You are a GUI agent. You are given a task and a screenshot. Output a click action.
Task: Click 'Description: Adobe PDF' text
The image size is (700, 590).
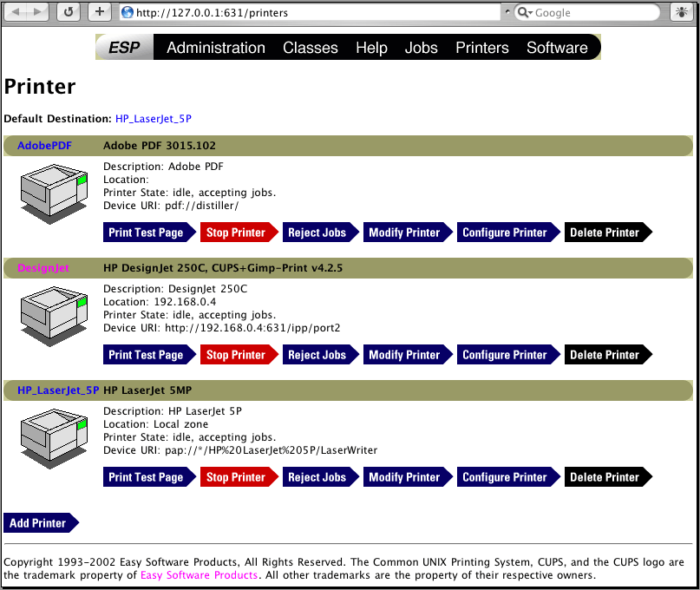coord(163,167)
